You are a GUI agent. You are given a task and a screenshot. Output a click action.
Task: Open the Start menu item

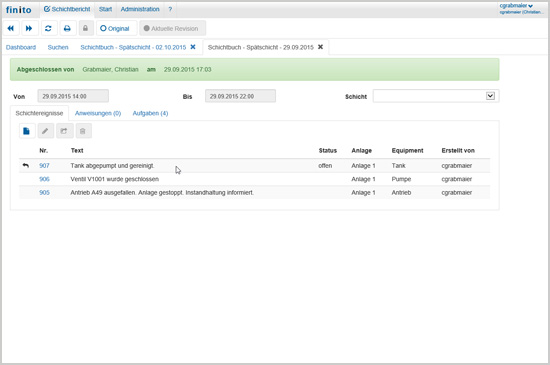tap(105, 9)
